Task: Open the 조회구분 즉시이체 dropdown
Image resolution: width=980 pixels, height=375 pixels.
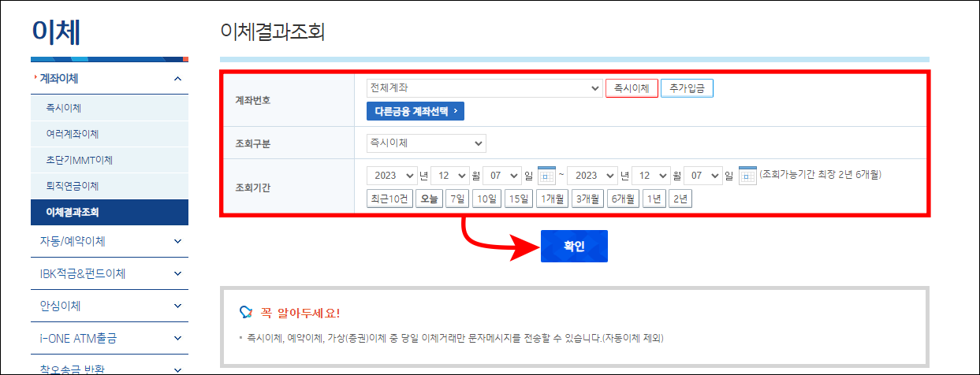Action: [427, 143]
